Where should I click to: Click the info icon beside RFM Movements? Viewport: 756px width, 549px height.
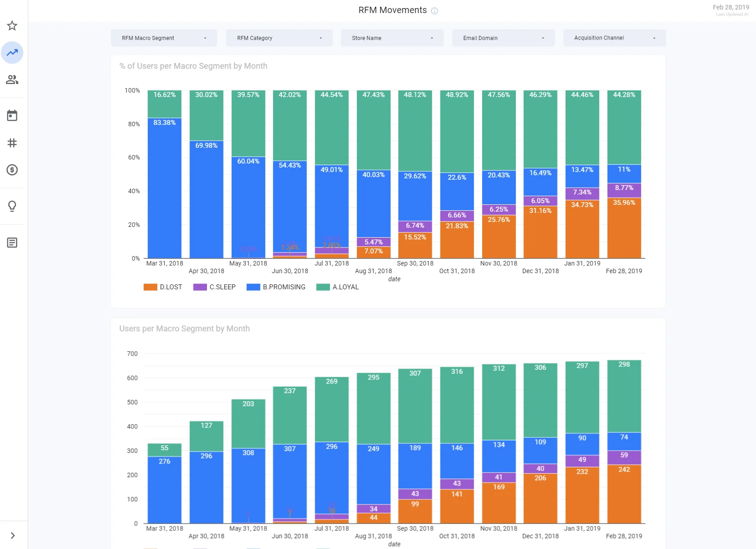click(x=435, y=11)
